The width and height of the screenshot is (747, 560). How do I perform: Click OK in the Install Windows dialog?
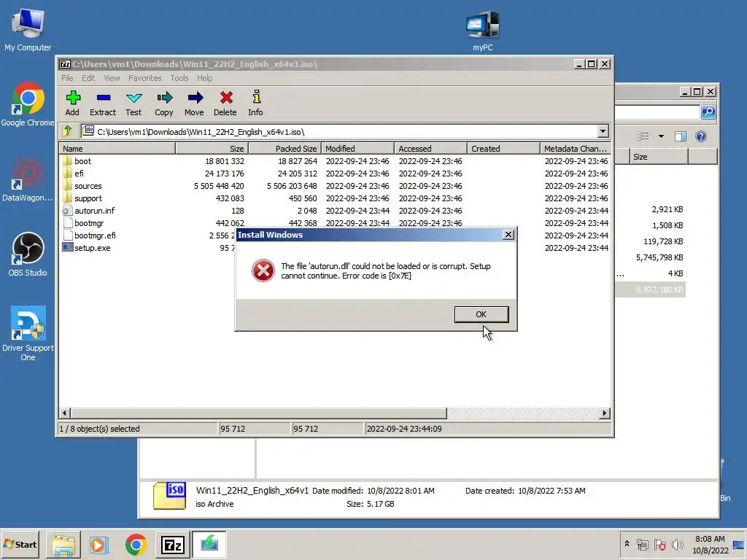481,314
